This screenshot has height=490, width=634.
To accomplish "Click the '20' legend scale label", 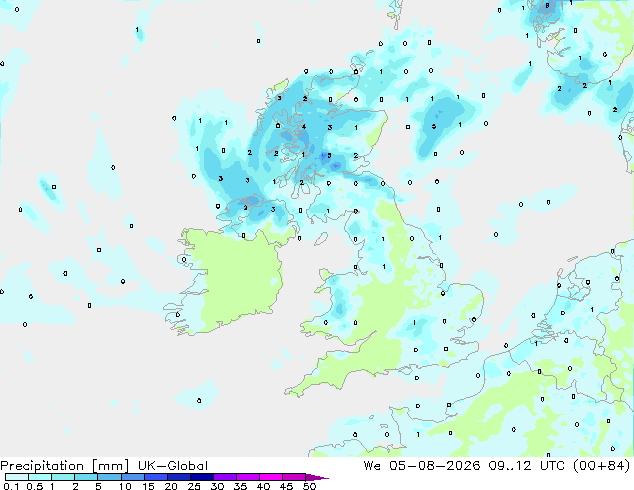I will (x=171, y=486).
